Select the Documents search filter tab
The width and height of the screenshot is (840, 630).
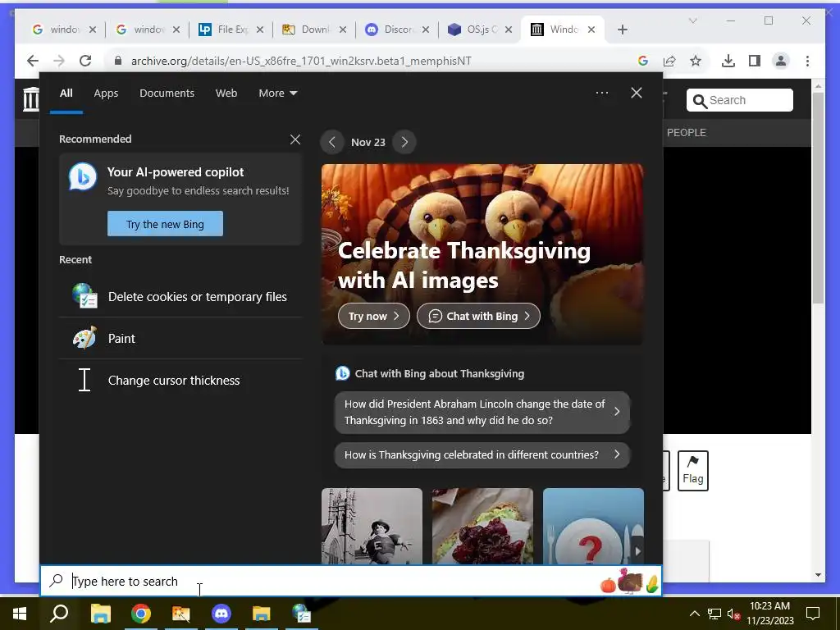[167, 94]
